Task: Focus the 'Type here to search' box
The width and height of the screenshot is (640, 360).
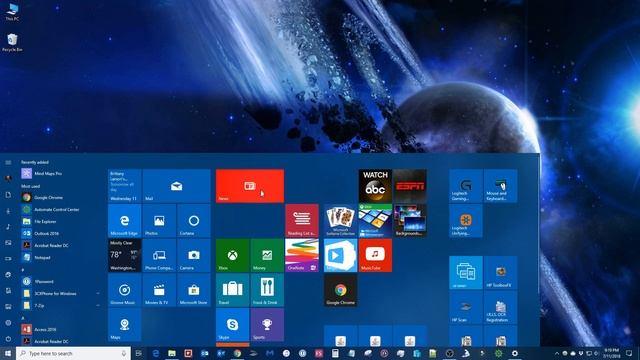Action: tap(73, 353)
